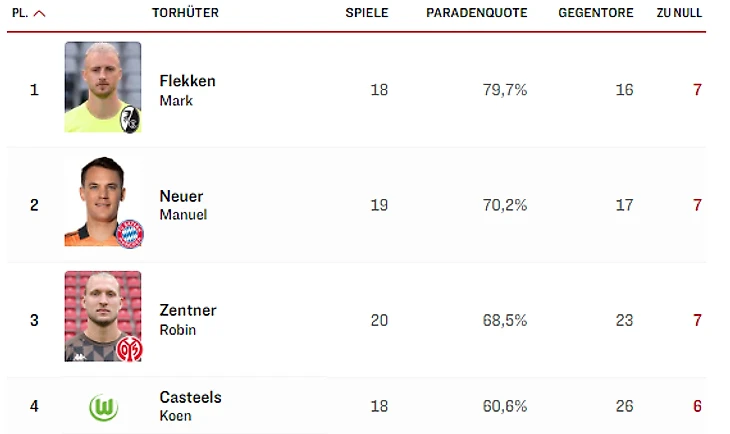Click Flekken's 79,7% save rate value
730x434 pixels.
505,90
